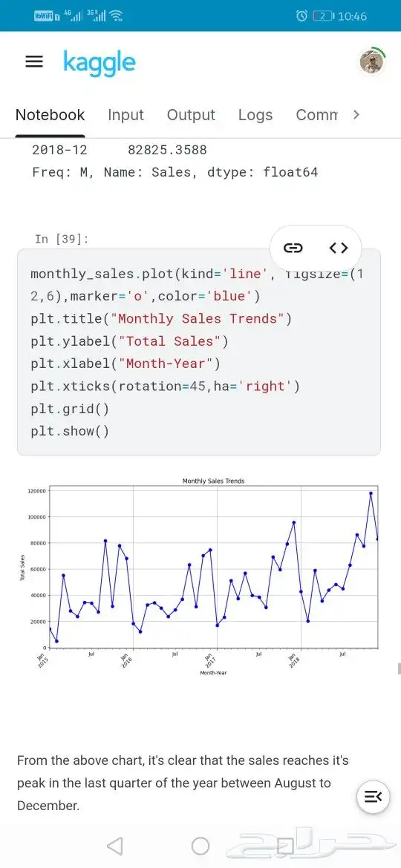Copy link to cell with chain icon
Image resolution: width=401 pixels, height=868 pixels.
(293, 248)
